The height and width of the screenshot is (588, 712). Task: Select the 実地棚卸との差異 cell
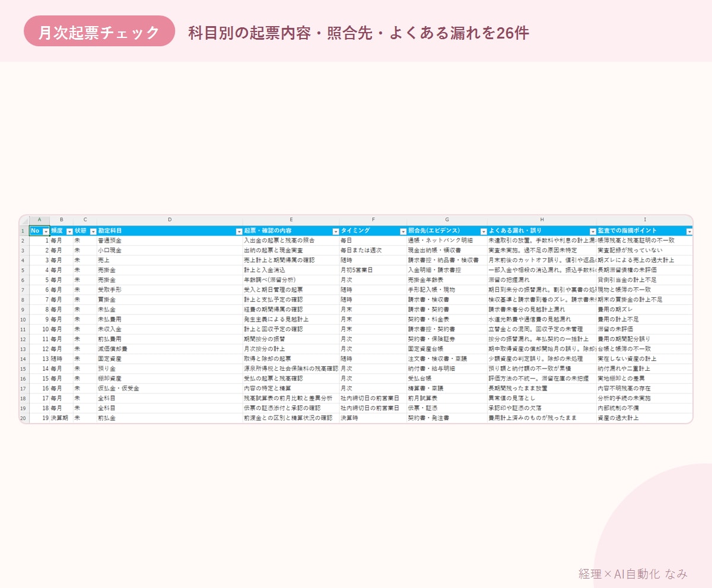point(645,379)
